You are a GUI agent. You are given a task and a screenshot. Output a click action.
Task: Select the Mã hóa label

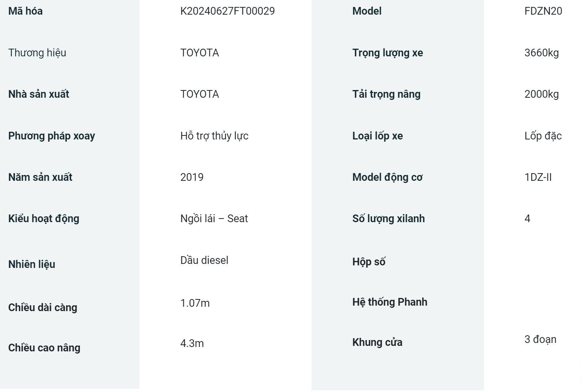coord(25,11)
